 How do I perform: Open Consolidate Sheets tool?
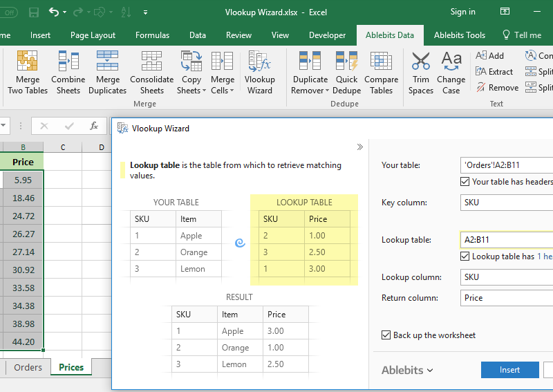coord(151,73)
